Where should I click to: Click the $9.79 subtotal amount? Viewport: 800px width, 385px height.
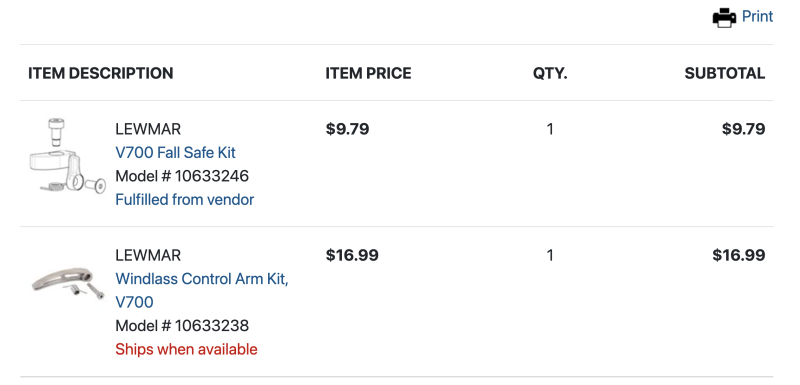click(x=743, y=129)
